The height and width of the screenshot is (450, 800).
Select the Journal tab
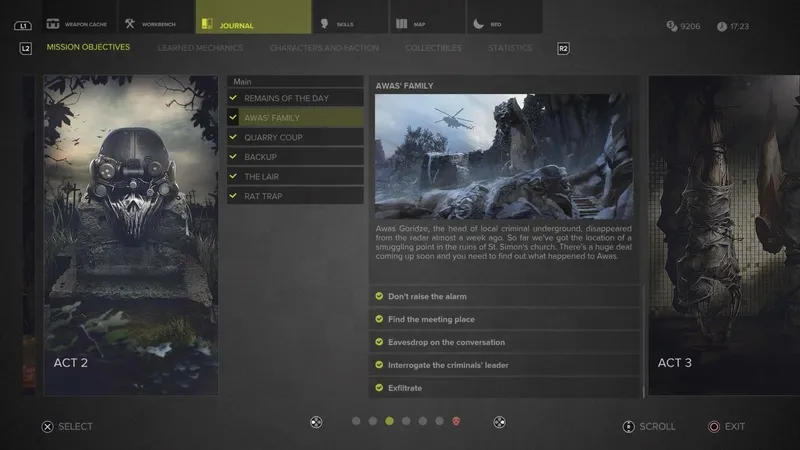[x=254, y=17]
